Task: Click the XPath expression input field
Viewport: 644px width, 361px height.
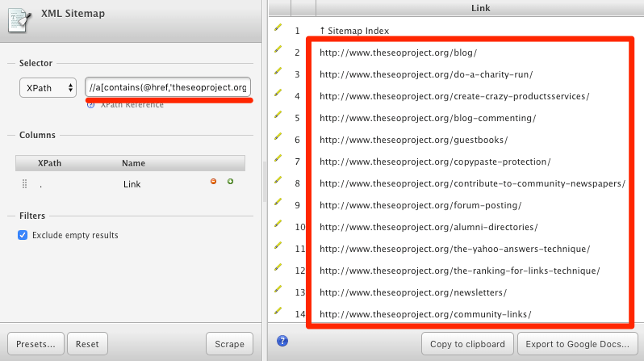Action: coord(168,87)
